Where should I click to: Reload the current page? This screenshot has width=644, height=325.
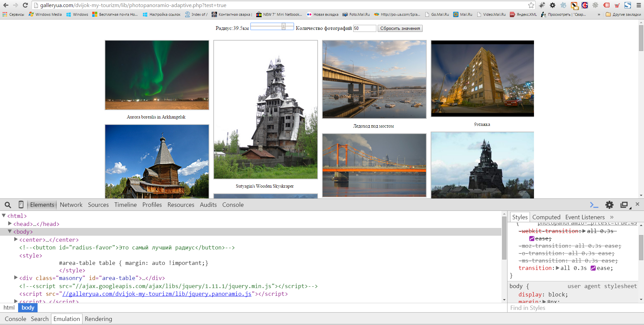25,5
